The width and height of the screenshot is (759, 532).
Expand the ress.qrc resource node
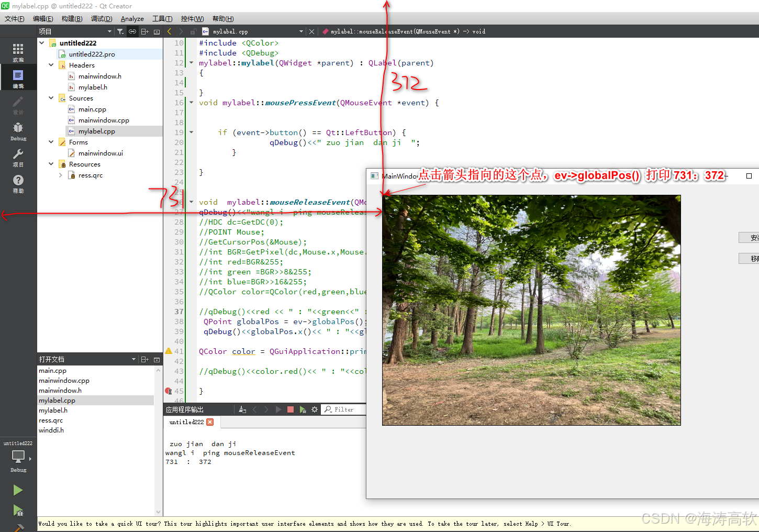(x=61, y=175)
